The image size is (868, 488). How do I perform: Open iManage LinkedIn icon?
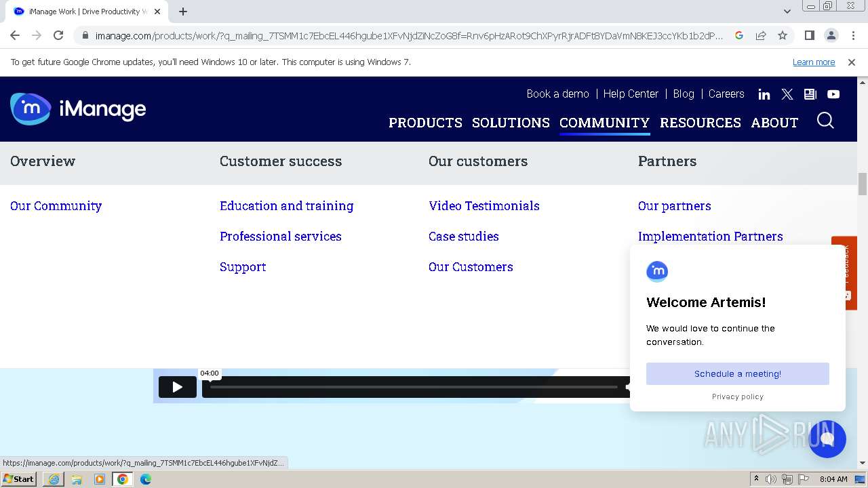pyautogui.click(x=764, y=94)
